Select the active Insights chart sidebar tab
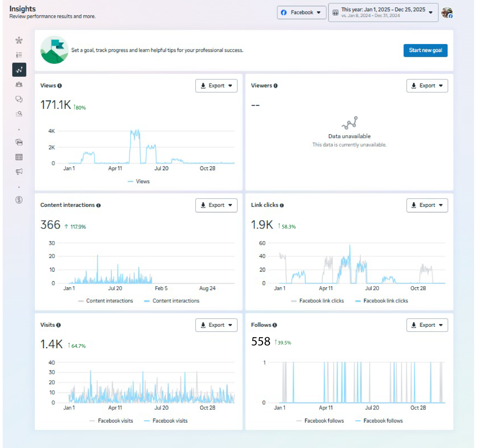This screenshot has width=478, height=448. (x=19, y=70)
